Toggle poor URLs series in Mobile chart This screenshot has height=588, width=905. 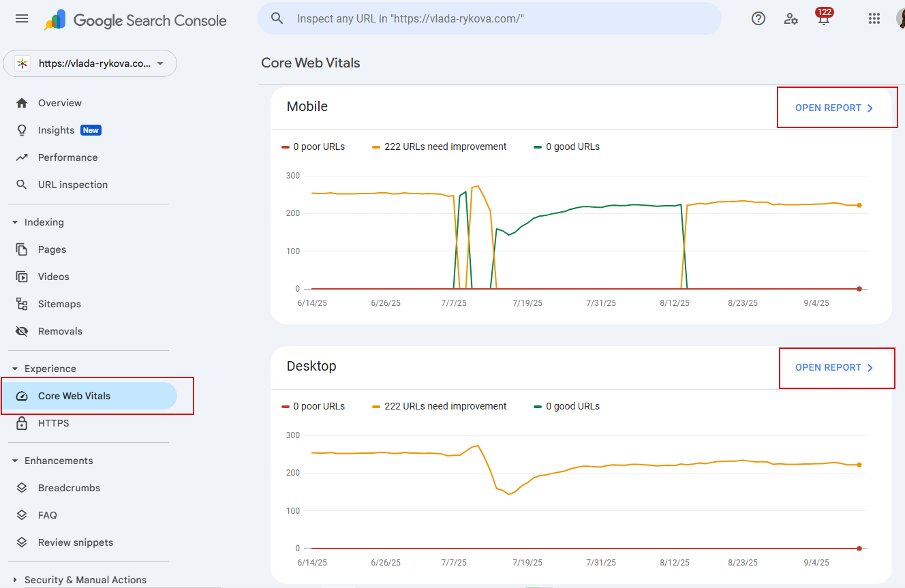[x=313, y=146]
